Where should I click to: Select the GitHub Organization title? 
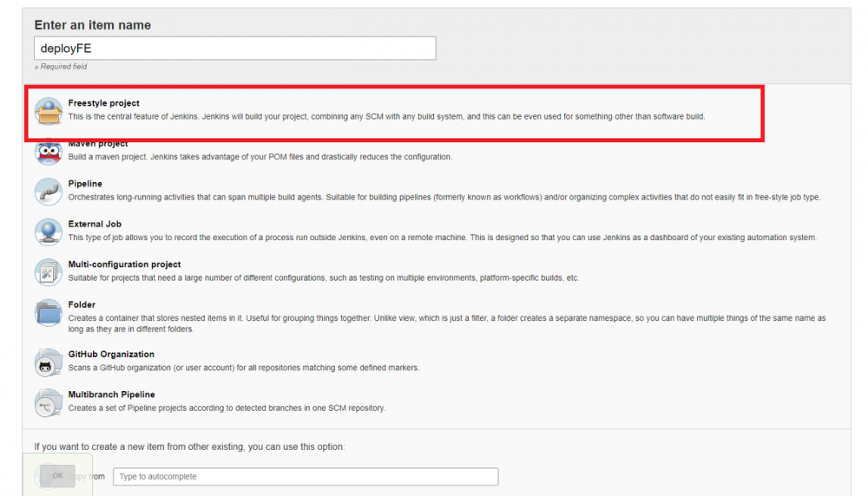pyautogui.click(x=111, y=354)
